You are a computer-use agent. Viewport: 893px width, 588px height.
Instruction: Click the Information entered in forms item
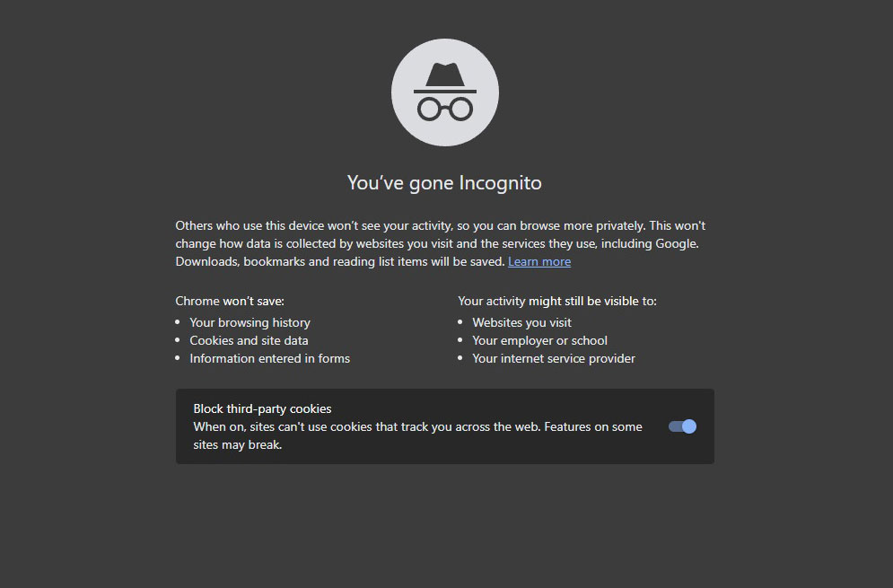coord(269,358)
